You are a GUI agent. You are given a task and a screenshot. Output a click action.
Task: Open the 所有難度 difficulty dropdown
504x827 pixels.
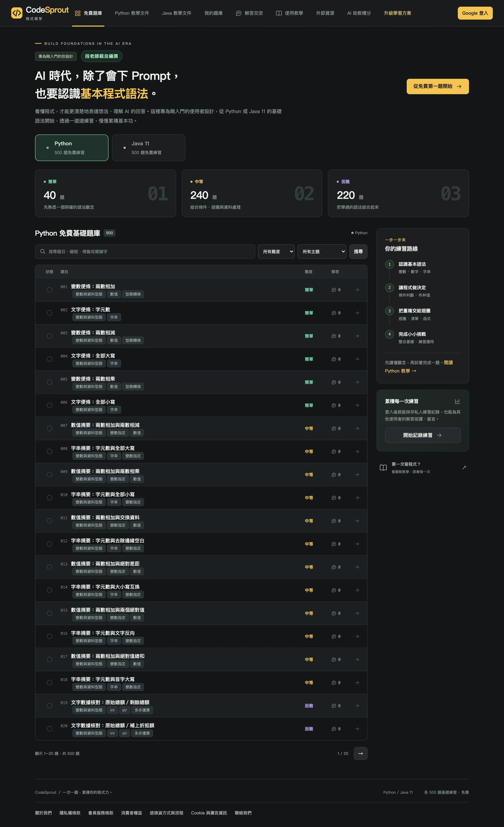[276, 251]
